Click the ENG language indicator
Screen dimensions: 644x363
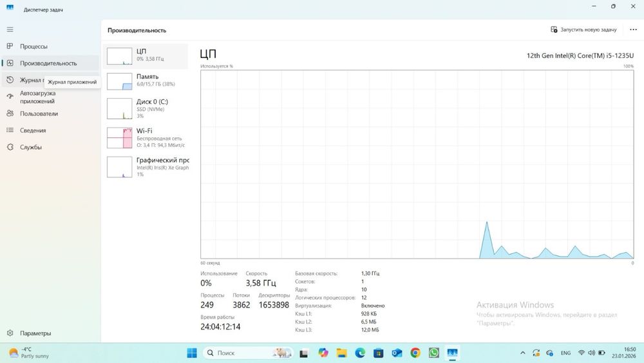[565, 353]
